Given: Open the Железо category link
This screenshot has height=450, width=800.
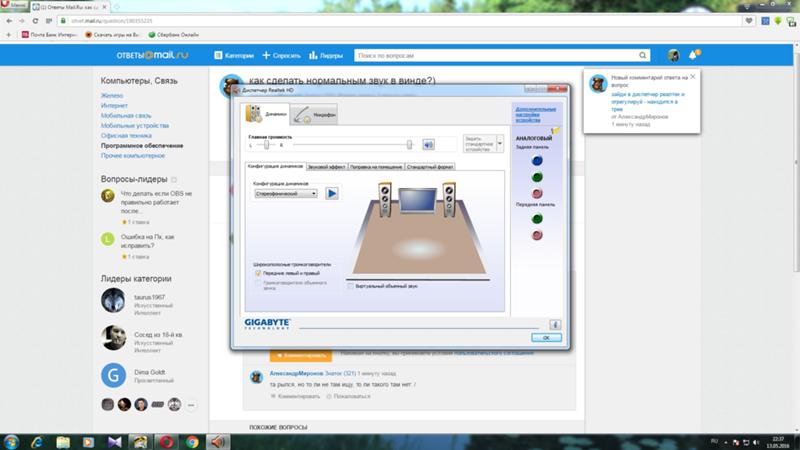Looking at the screenshot, I should [x=112, y=95].
